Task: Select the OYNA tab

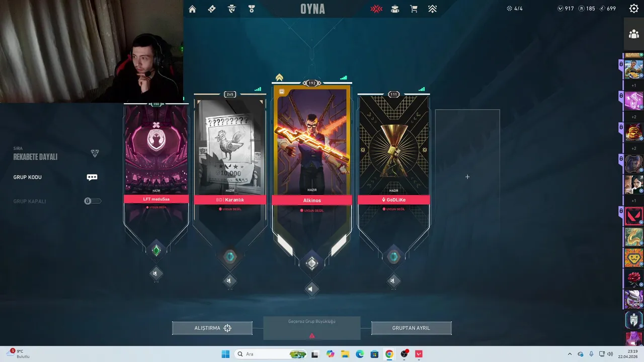Action: point(312,9)
